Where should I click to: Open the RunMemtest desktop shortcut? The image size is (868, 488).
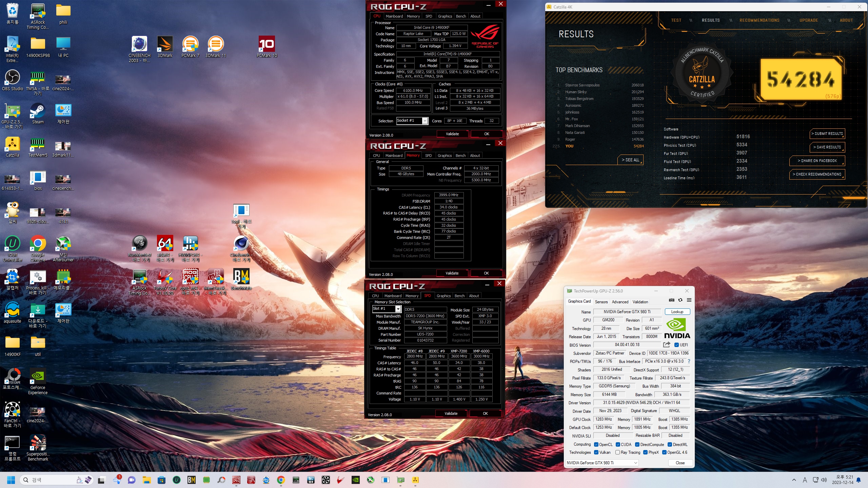point(139,249)
